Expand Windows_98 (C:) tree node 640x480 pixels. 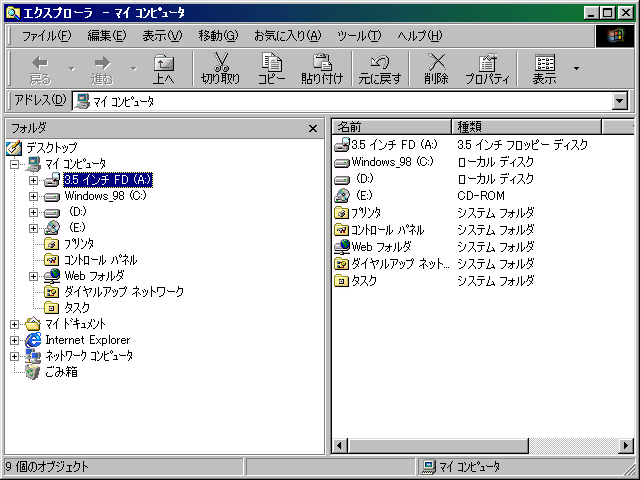pyautogui.click(x=33, y=196)
